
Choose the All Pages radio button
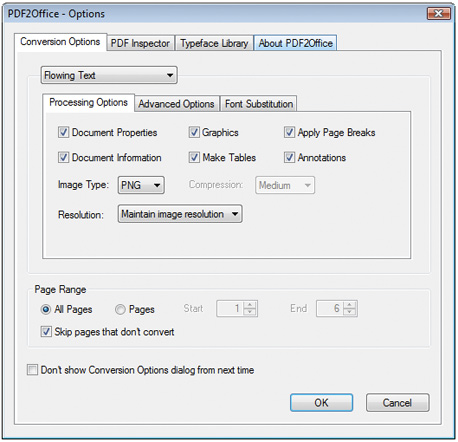coord(46,309)
